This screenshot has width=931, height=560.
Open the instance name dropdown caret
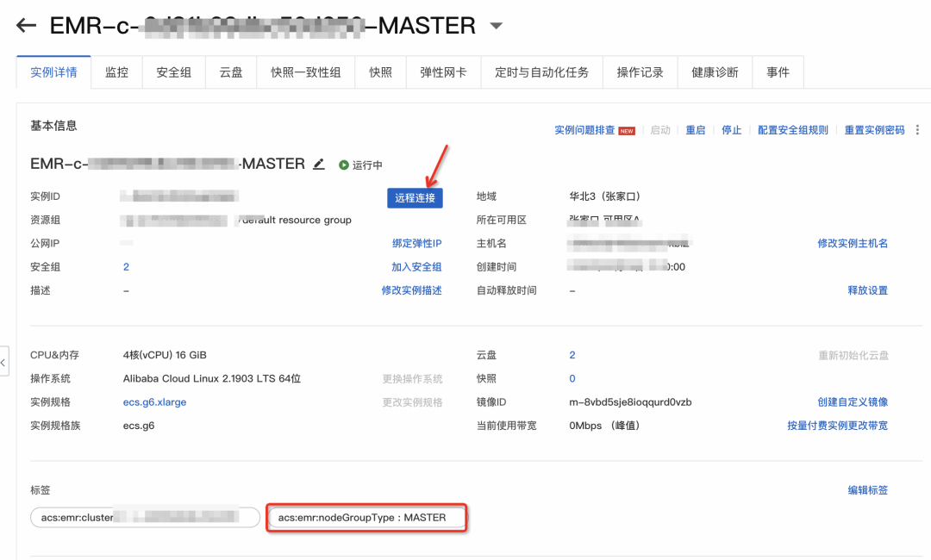tap(496, 26)
